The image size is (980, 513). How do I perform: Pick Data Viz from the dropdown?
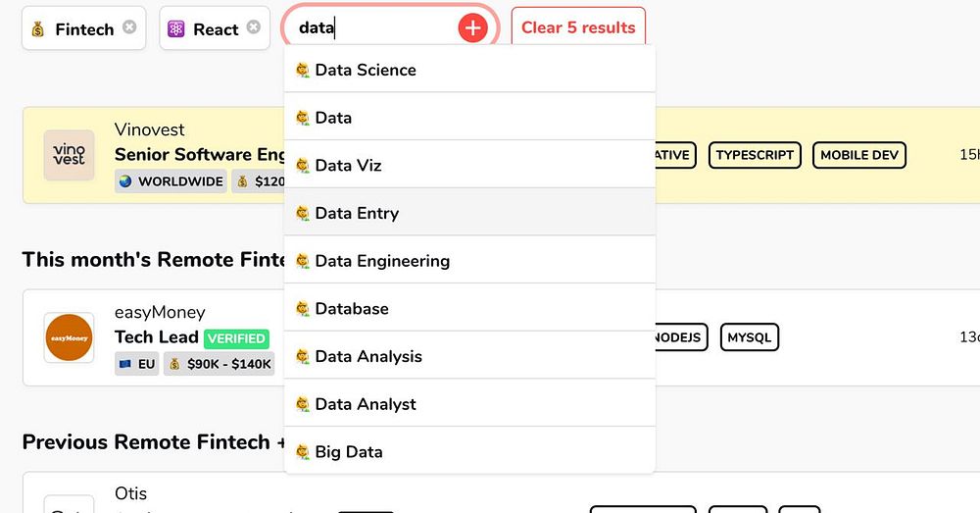[x=348, y=165]
